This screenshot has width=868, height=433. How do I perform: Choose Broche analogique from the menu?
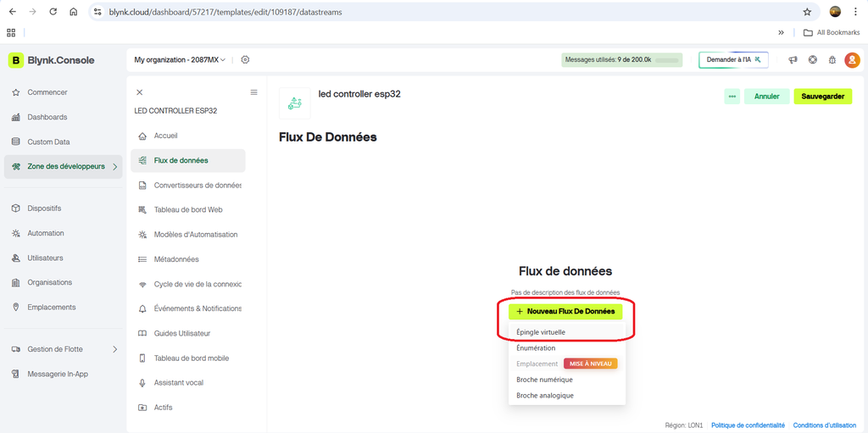point(567,396)
